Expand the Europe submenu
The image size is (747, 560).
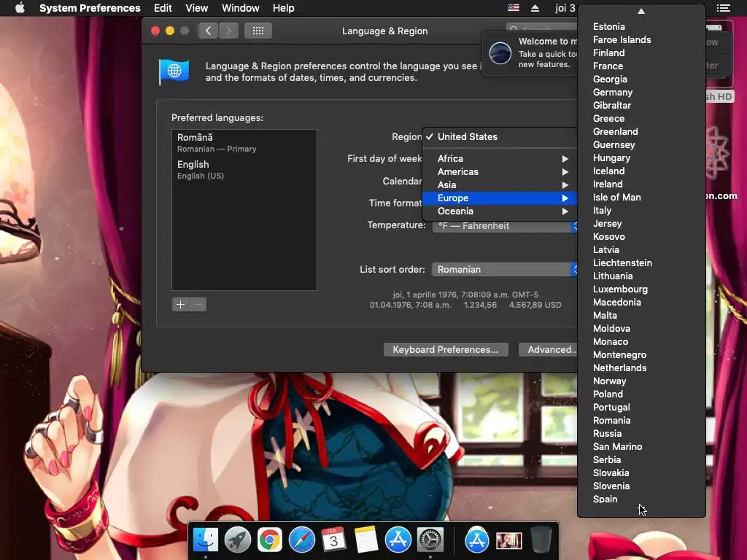(499, 198)
